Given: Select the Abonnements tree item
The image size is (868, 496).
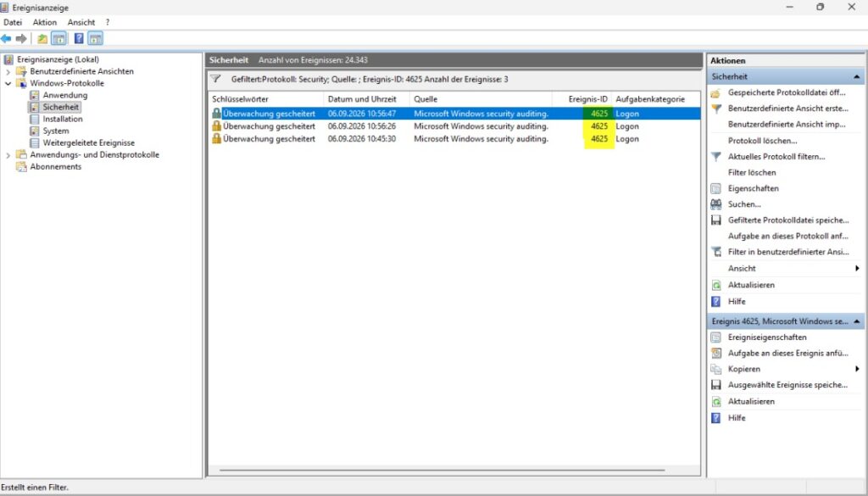Looking at the screenshot, I should 55,167.
